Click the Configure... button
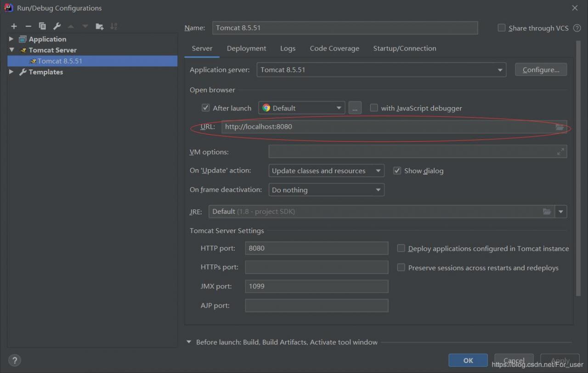 coord(541,70)
